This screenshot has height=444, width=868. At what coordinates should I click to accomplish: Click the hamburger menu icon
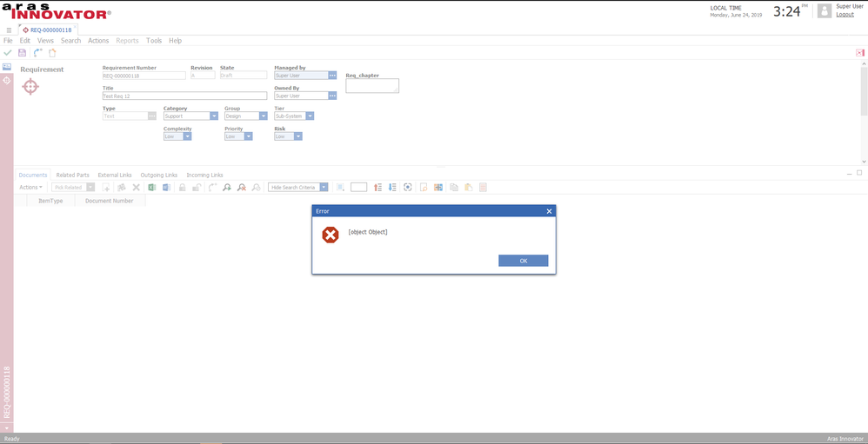(x=9, y=30)
